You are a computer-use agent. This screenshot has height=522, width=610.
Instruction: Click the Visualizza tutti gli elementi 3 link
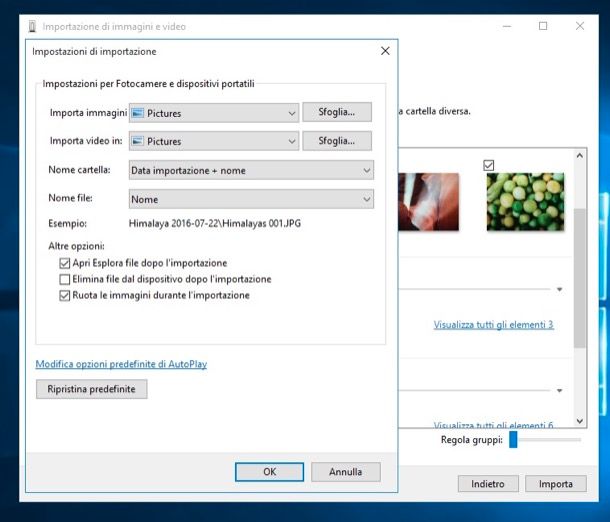tap(493, 325)
